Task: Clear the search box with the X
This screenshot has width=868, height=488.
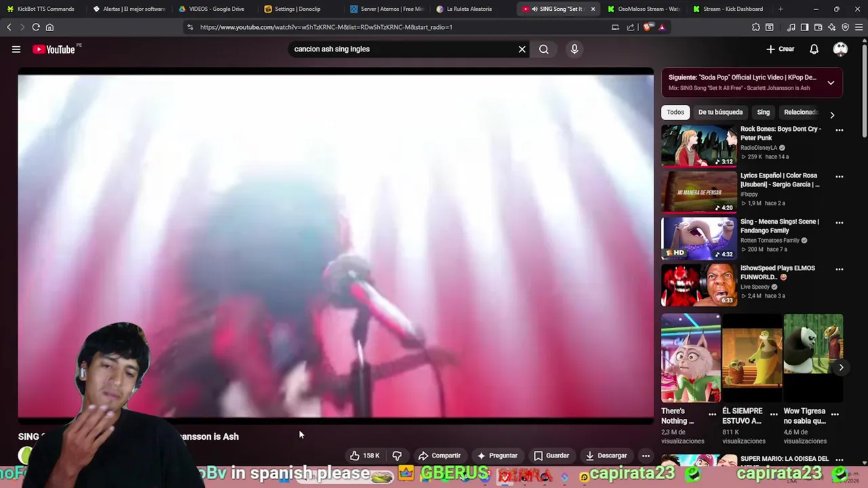Action: point(522,49)
